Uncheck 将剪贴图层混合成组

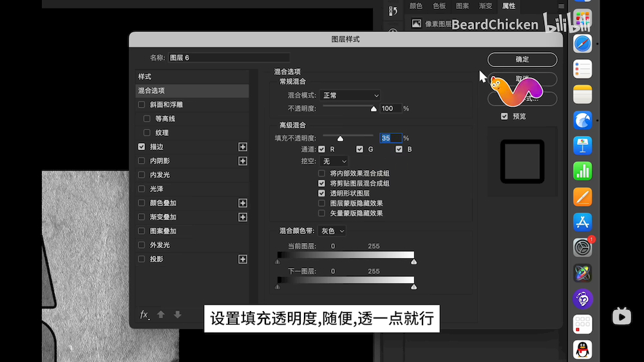pos(321,184)
